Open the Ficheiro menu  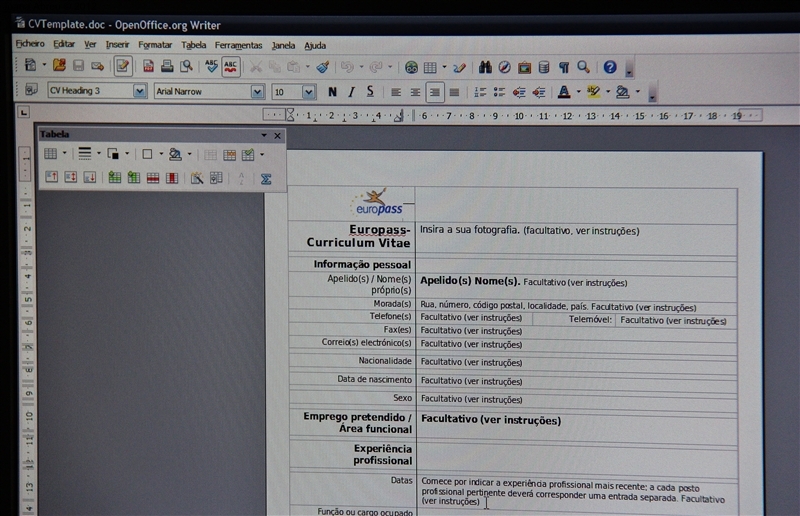coord(30,44)
